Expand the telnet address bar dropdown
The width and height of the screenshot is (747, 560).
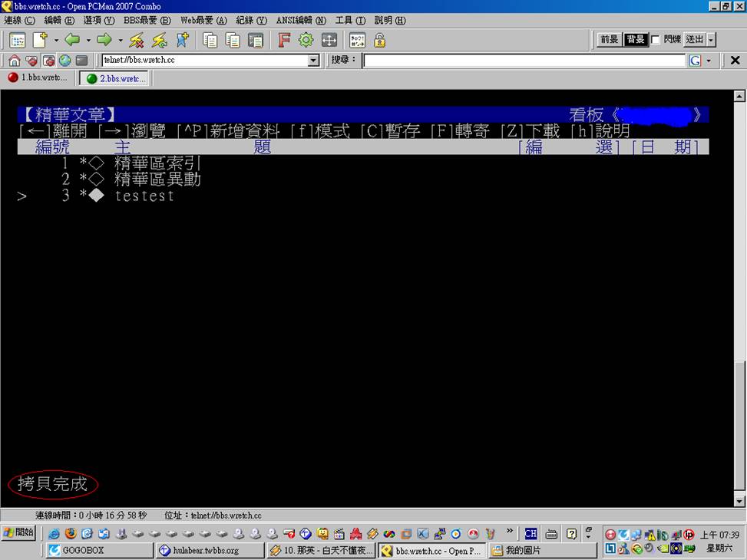pyautogui.click(x=313, y=61)
